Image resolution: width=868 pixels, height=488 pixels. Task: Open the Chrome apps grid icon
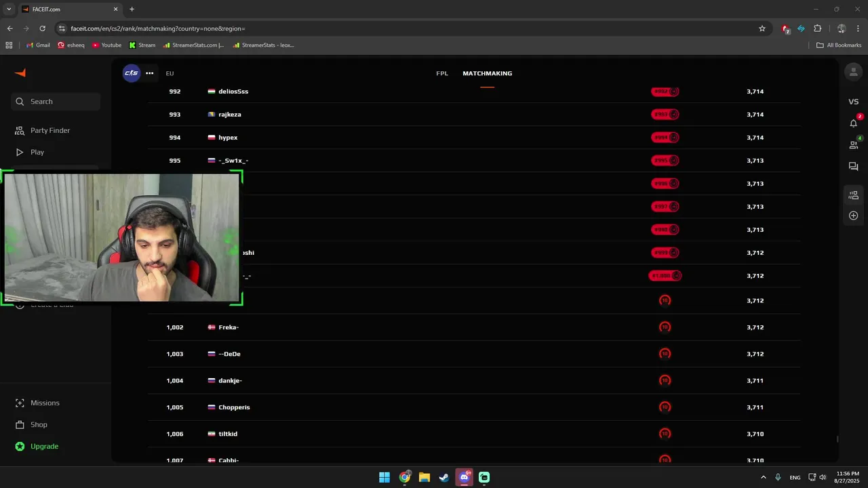9,45
